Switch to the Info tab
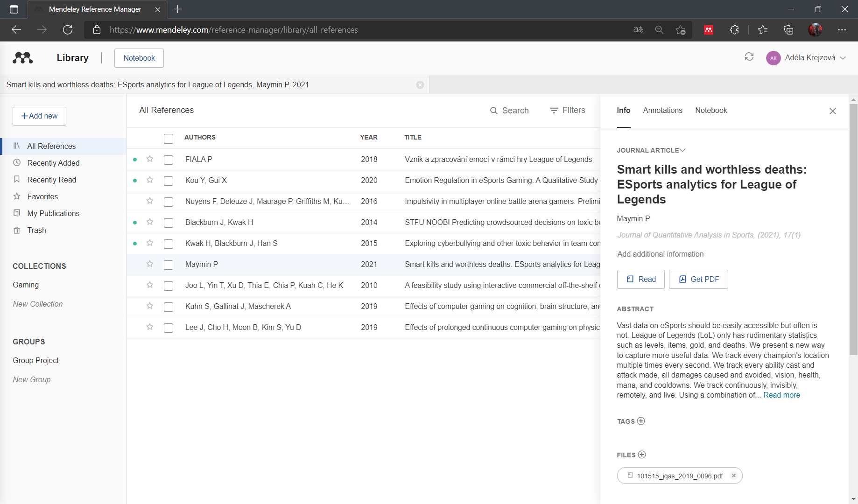 pos(623,110)
